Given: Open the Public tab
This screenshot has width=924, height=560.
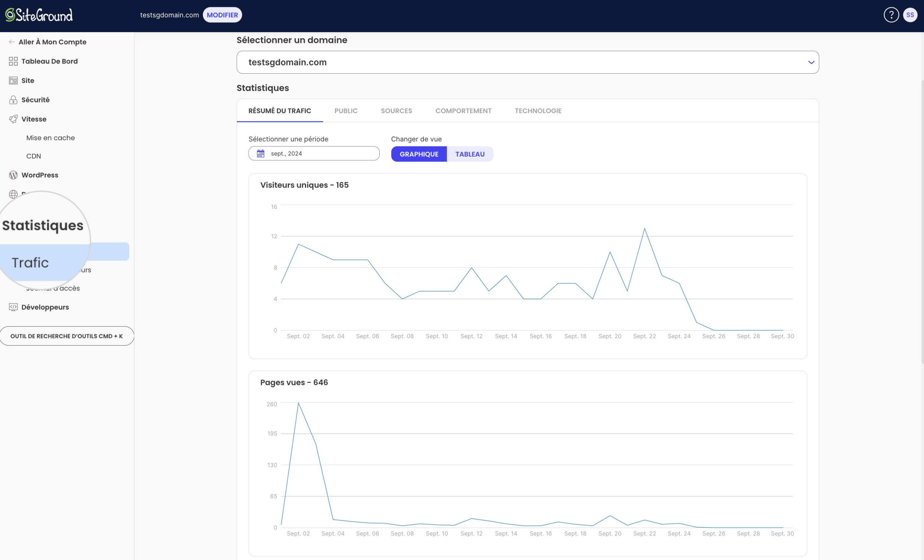Looking at the screenshot, I should tap(346, 111).
